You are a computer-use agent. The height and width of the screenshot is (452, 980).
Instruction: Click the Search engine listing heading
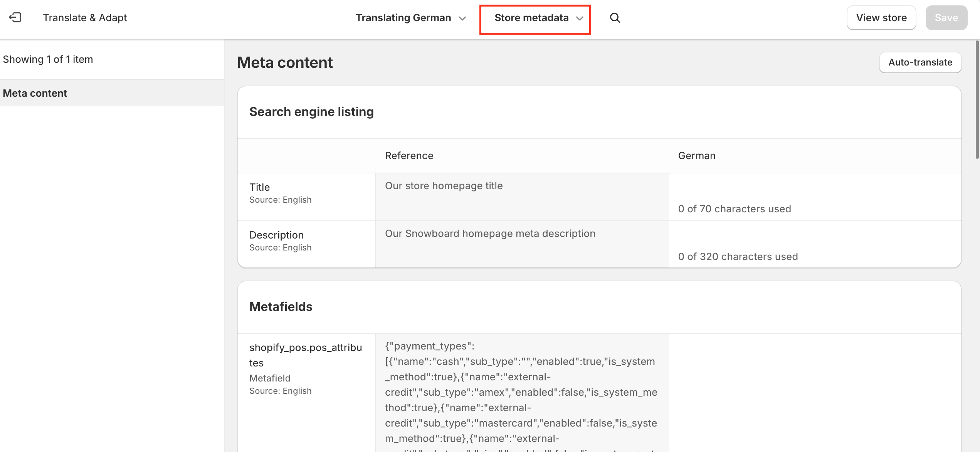pyautogui.click(x=311, y=112)
